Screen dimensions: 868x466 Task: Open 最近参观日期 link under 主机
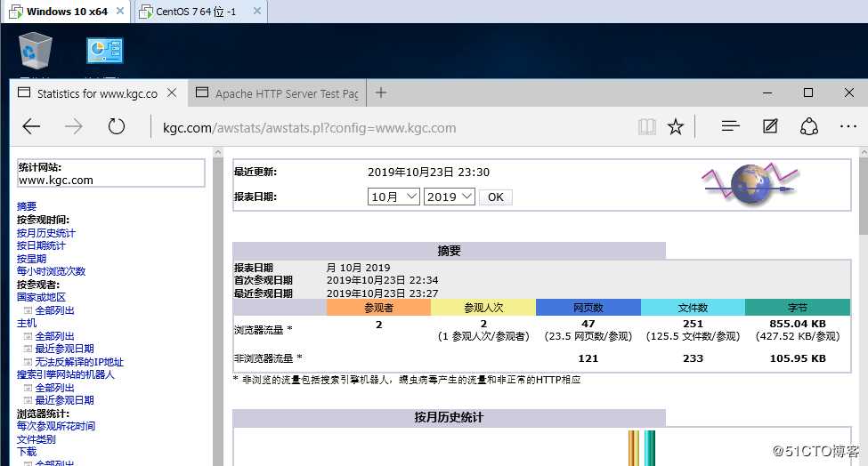click(x=65, y=349)
